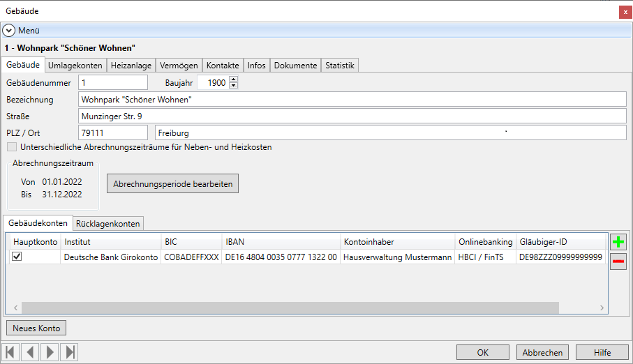Screen dimensions: 633x364
Task: Go to previous record arrow
Action: click(x=30, y=352)
